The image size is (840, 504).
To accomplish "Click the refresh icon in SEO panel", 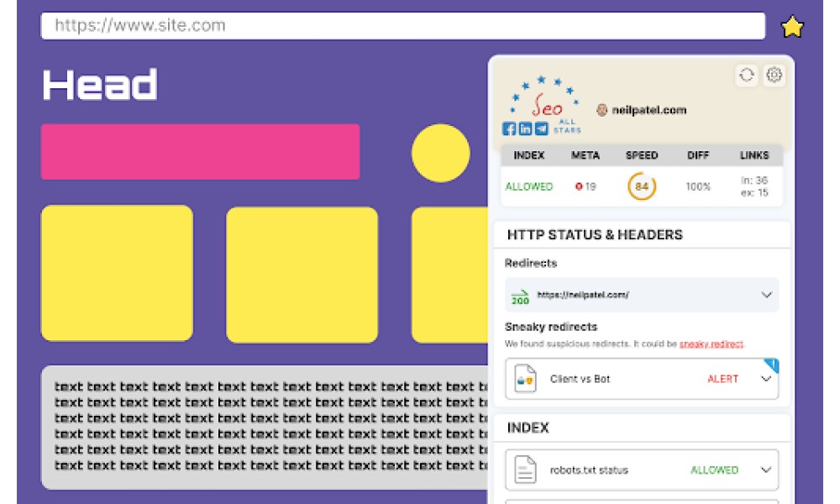I will tap(747, 75).
